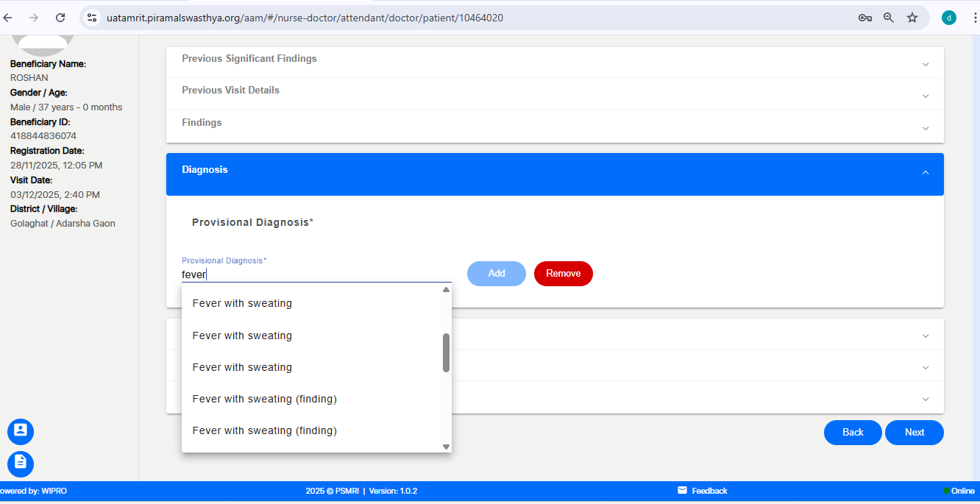
Task: Open the browser zoom magnifier icon
Action: click(889, 18)
